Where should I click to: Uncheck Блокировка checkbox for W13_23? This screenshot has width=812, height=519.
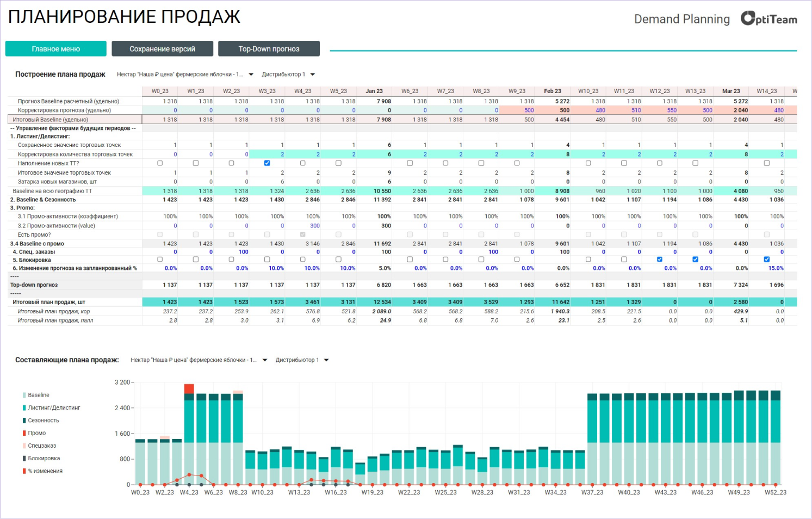(x=695, y=259)
